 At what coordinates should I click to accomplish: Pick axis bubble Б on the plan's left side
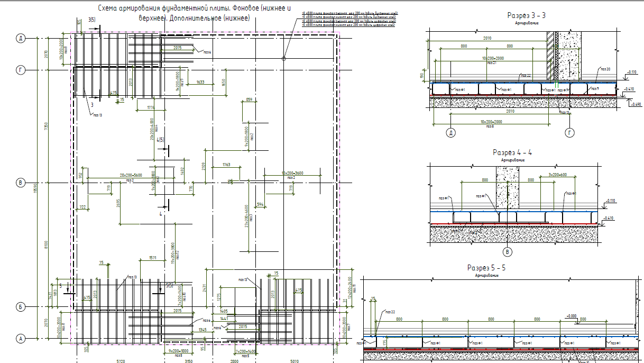(21, 306)
